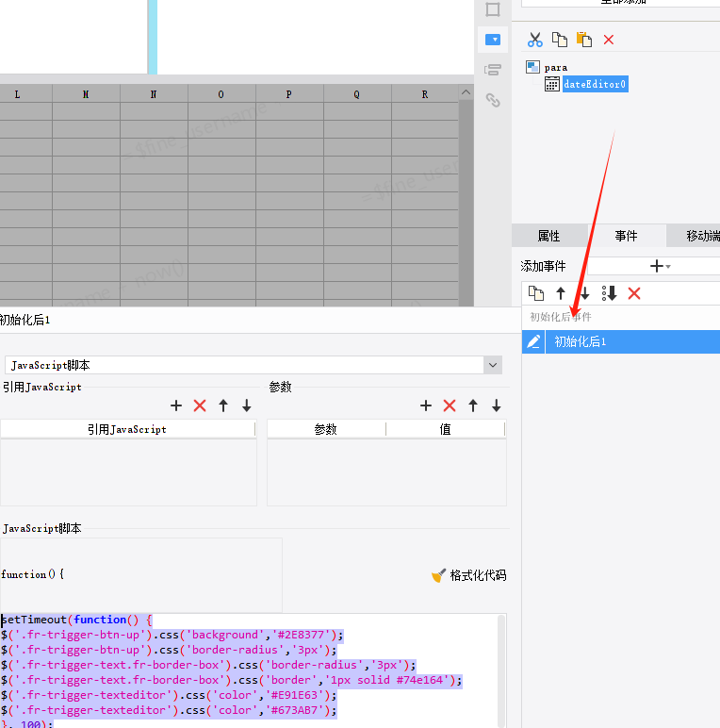
Task: Click the empty 引用JavaScript list area
Action: point(128,472)
